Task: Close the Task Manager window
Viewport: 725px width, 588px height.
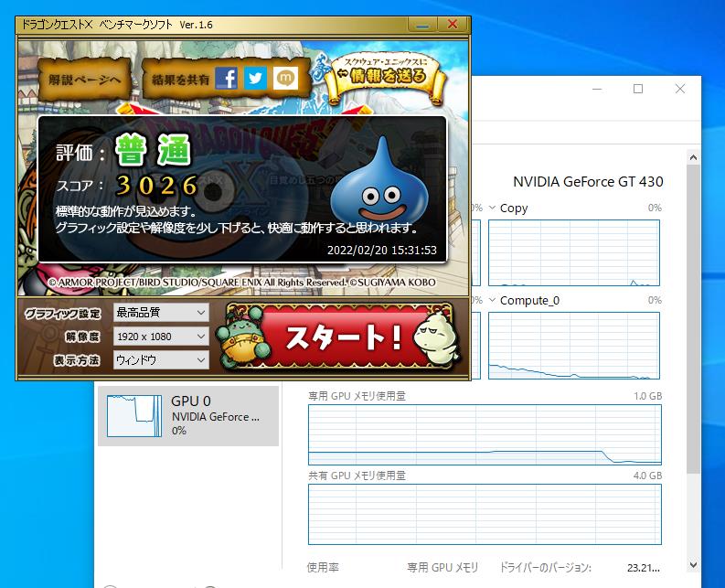Action: 679,89
